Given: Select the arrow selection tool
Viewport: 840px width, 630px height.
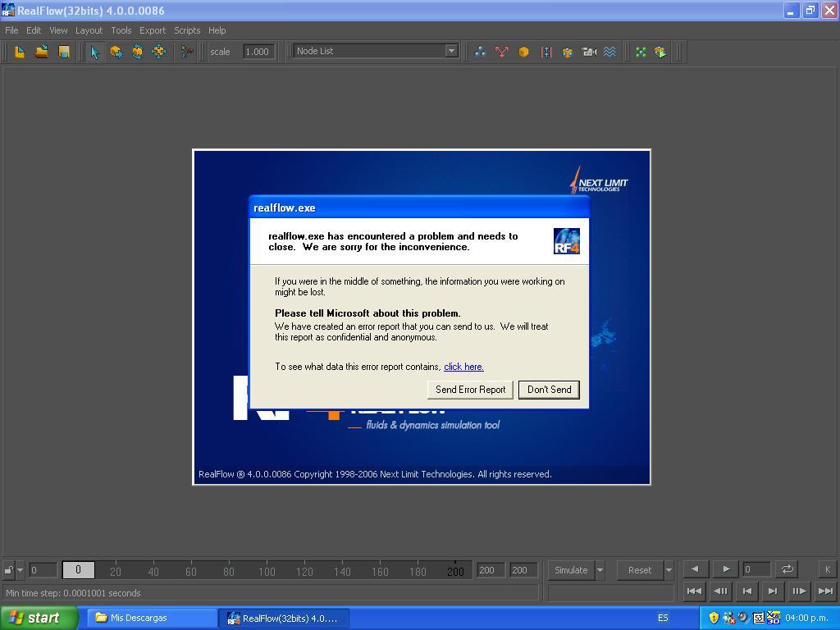Looking at the screenshot, I should pyautogui.click(x=95, y=52).
